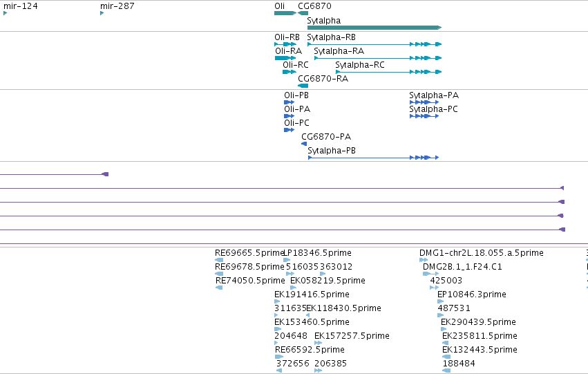Select the 363012 feature label
Viewport: 588px width, 374px height.
point(336,267)
